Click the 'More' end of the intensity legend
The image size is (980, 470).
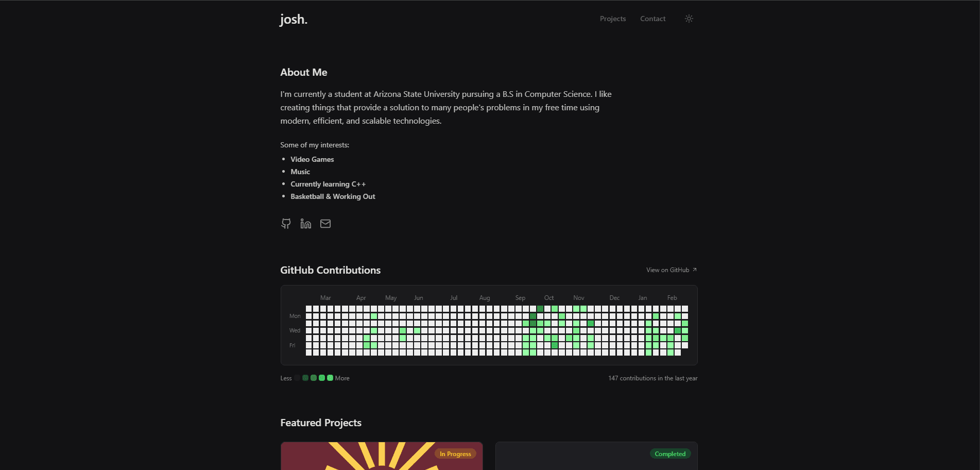pos(342,378)
